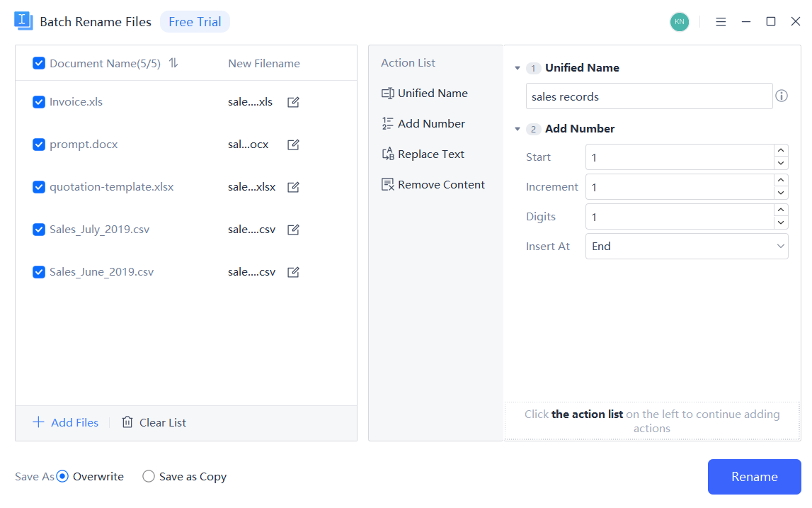Screen dimensions: 812x508
Task: Click the KN user avatar
Action: (679, 22)
